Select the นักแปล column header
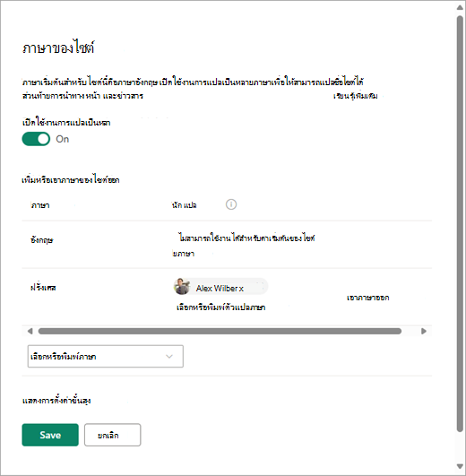The image size is (466, 476). click(184, 205)
